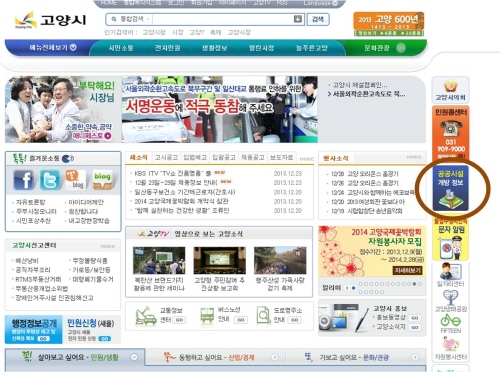Open the FIFTEEN bicycle icon

451,323
